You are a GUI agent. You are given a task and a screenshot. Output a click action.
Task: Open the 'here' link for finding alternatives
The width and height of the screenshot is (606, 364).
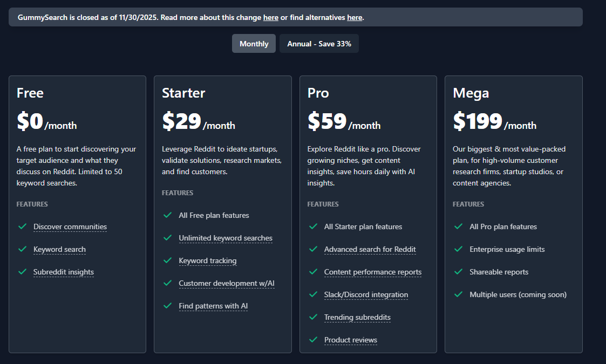[x=355, y=17]
